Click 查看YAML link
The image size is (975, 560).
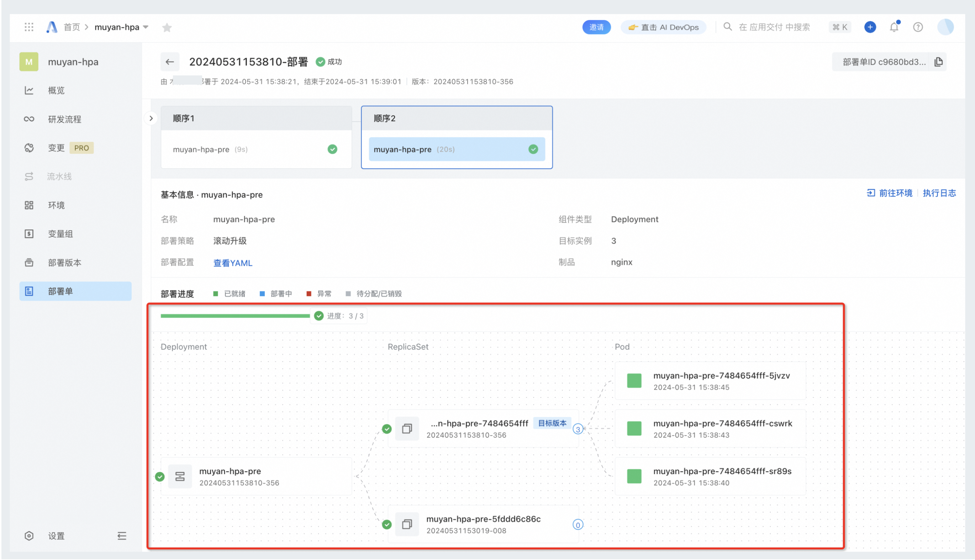pos(233,263)
